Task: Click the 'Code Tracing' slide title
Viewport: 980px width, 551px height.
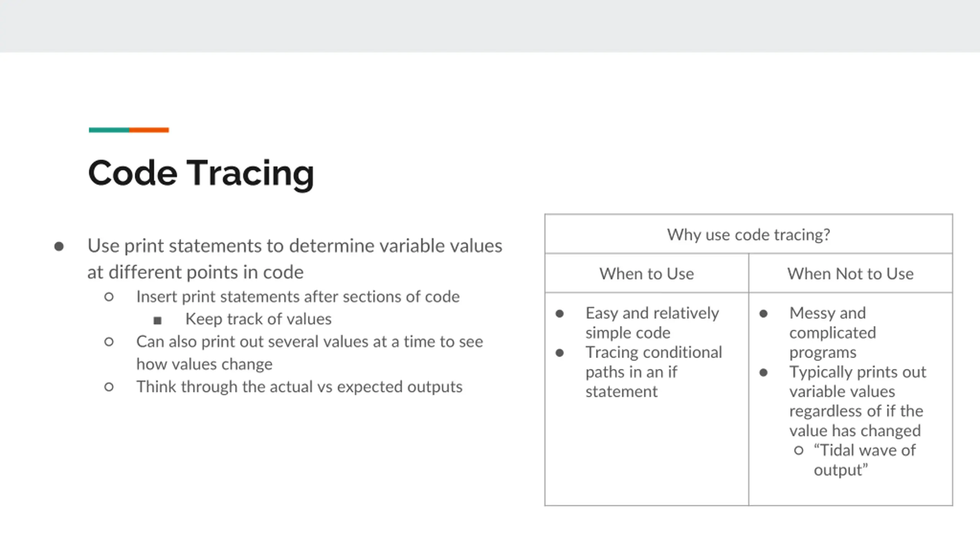Action: point(201,173)
